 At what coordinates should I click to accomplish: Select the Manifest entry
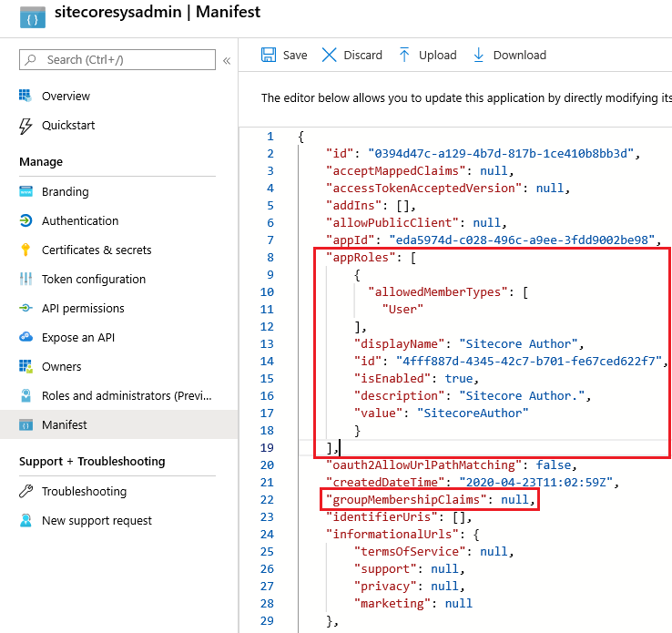point(65,424)
